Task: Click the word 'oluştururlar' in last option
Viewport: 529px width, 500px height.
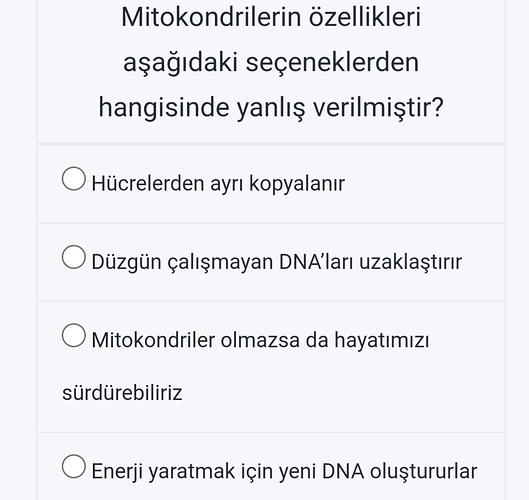Action: click(423, 471)
